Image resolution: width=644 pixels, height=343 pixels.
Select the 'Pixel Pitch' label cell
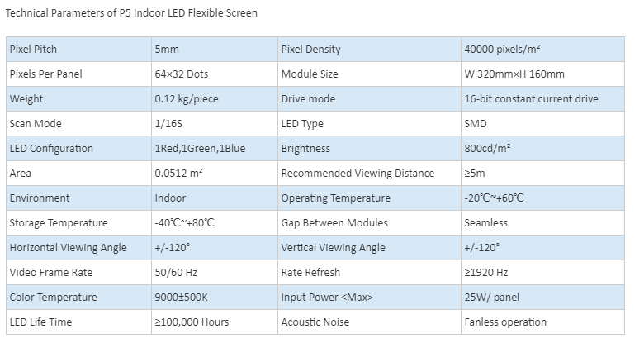pos(79,50)
